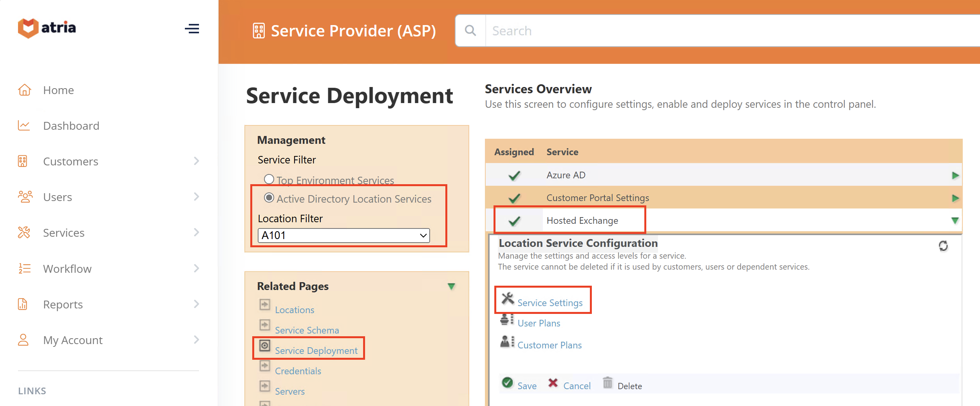Collapse the Hosted Exchange row details
Viewport: 980px width, 406px height.
[954, 220]
